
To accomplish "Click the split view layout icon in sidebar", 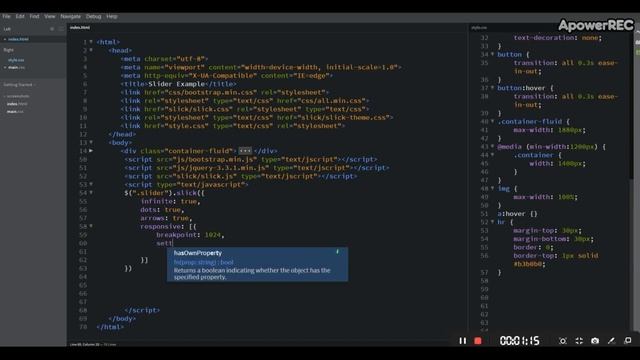I will click(x=61, y=29).
